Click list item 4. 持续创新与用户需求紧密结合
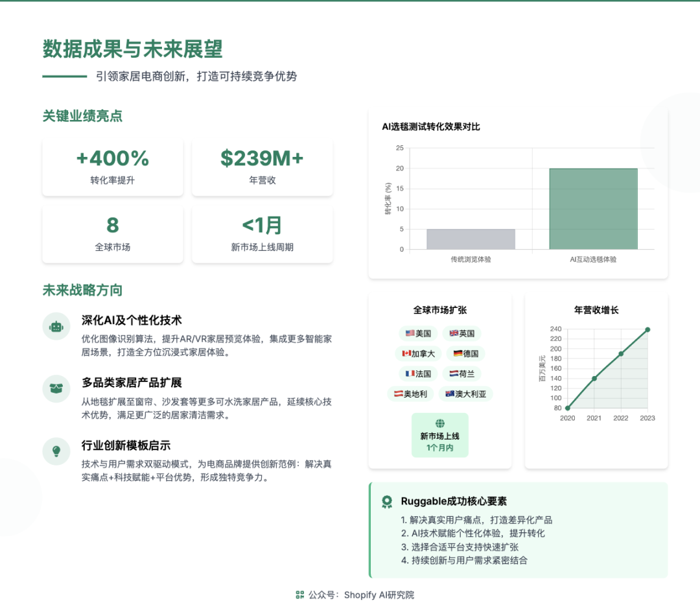 pos(464,561)
